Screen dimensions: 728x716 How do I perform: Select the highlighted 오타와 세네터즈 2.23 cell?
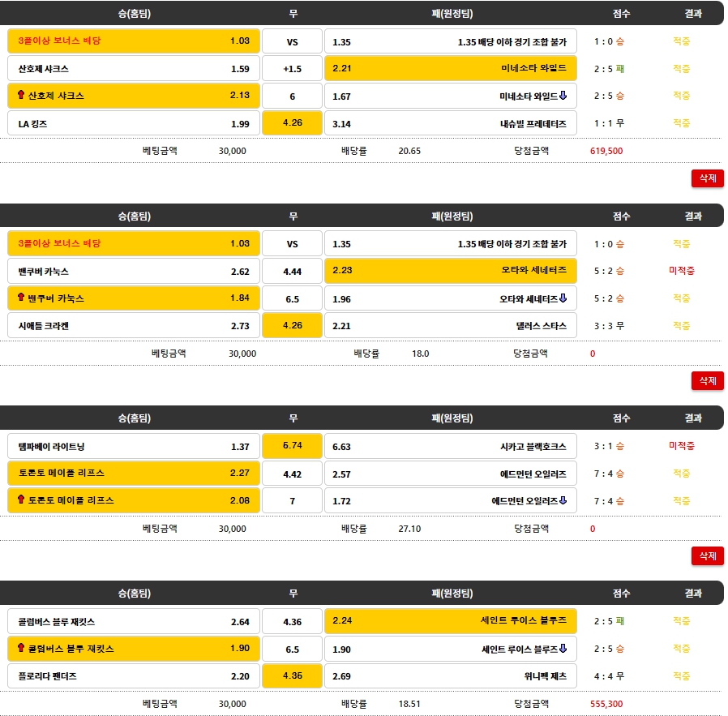pos(451,270)
